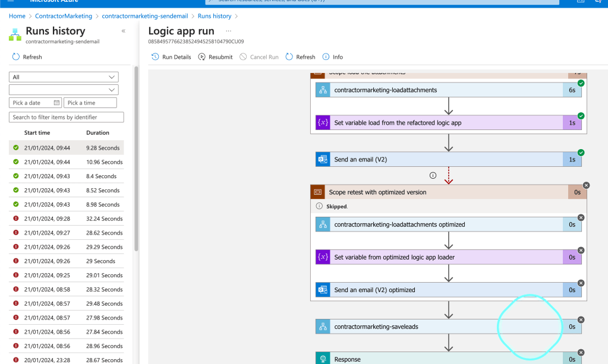Click the Logic app icon beside Runs history
Screen dimensions: 608x364
point(15,34)
